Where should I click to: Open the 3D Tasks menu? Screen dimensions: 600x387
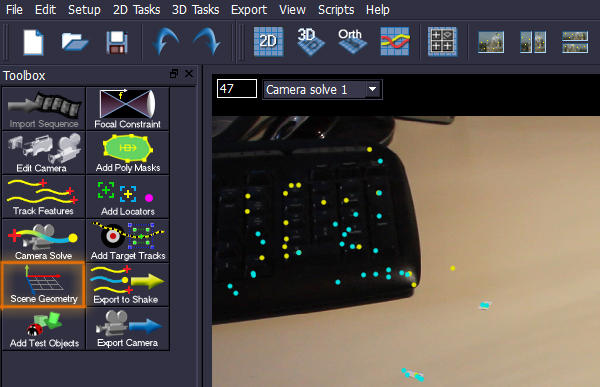point(196,10)
